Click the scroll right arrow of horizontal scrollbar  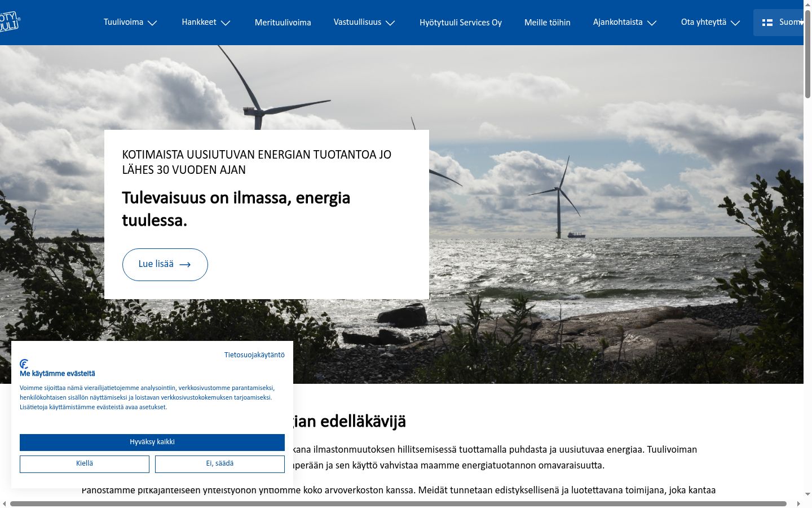point(798,503)
